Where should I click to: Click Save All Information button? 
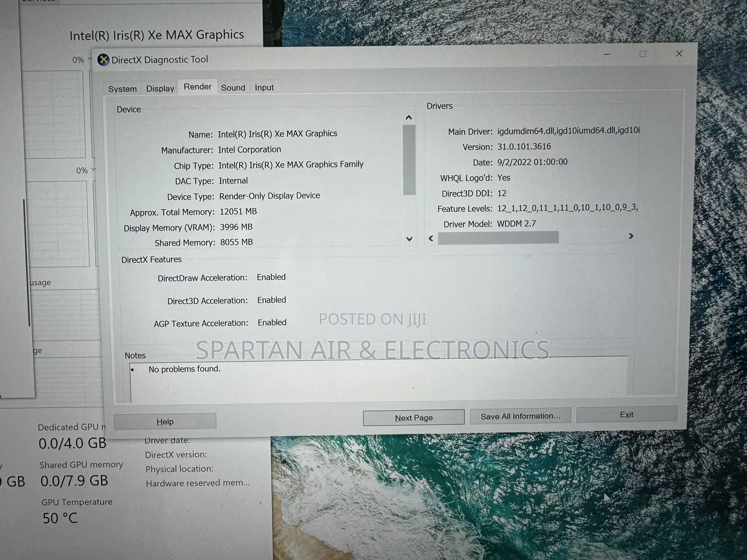coord(521,416)
